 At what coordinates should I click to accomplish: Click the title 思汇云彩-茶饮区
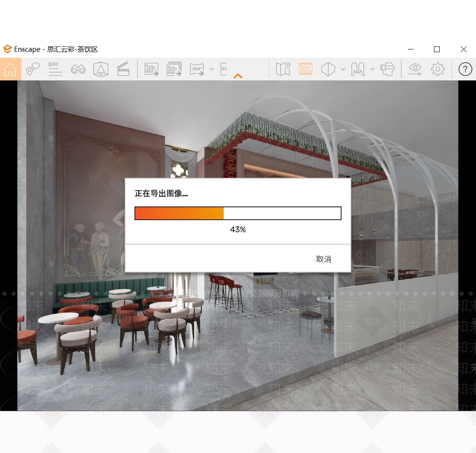(73, 49)
